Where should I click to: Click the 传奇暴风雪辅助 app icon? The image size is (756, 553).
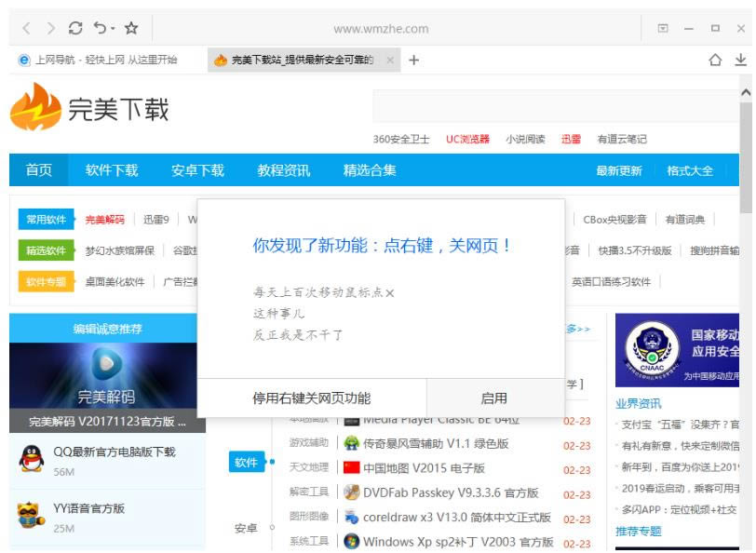click(352, 443)
